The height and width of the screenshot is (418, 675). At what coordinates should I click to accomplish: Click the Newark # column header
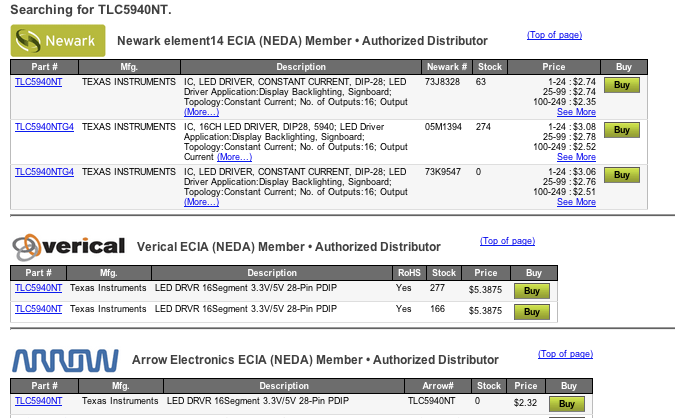tap(447, 67)
